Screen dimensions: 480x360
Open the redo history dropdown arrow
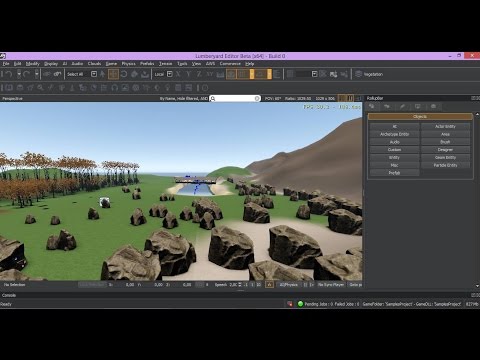coord(36,74)
